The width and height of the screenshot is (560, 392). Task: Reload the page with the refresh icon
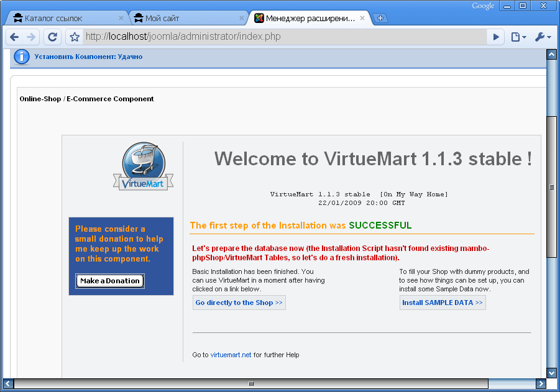pyautogui.click(x=52, y=37)
